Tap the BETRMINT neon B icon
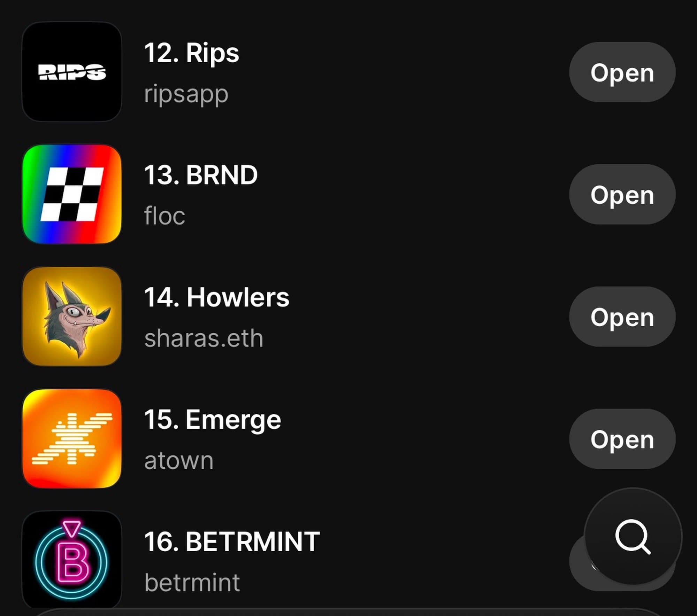Screen dimensions: 697x616 [72, 560]
